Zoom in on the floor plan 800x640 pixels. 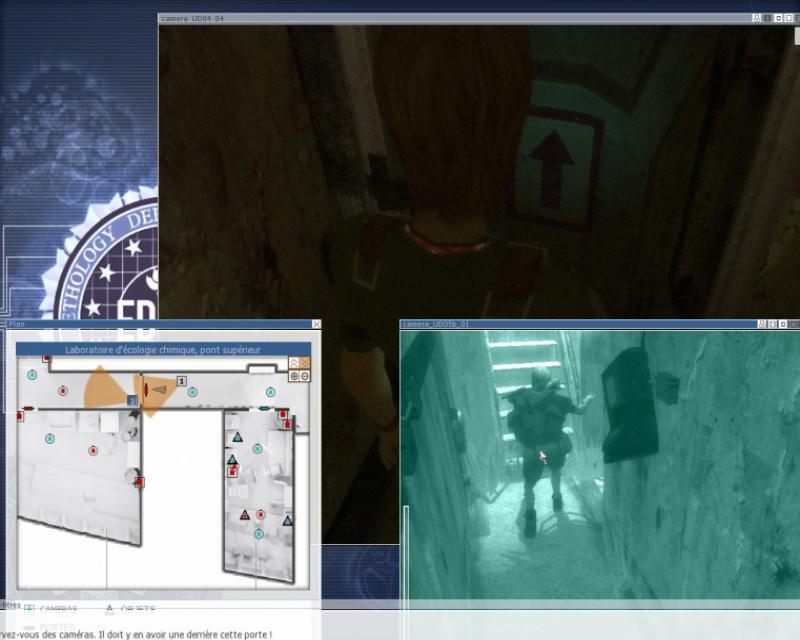coord(294,376)
